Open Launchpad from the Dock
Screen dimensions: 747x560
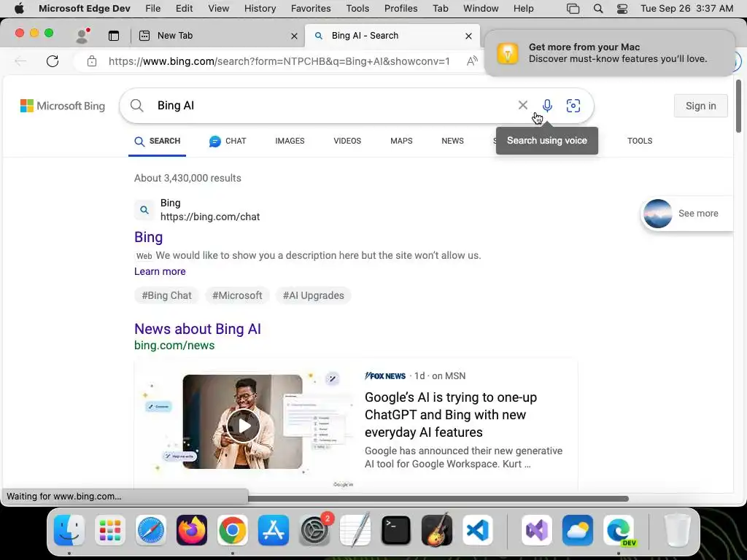point(110,530)
